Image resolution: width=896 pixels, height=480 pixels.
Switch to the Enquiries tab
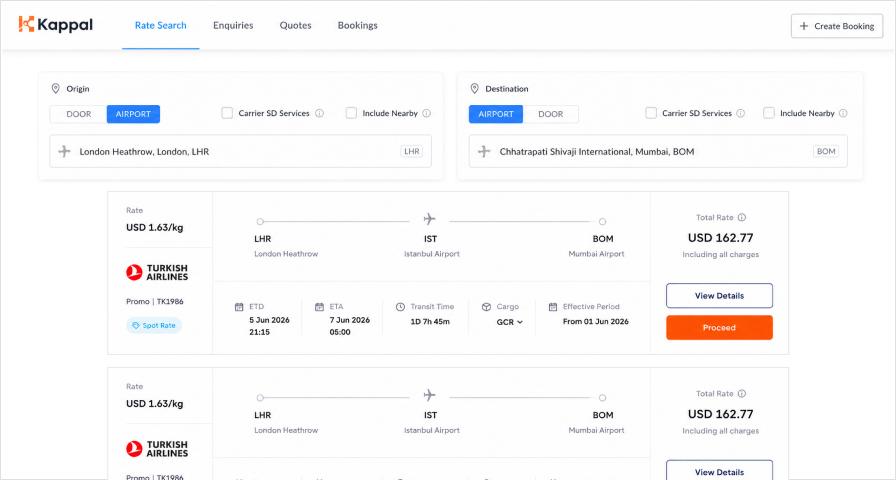[x=233, y=25]
